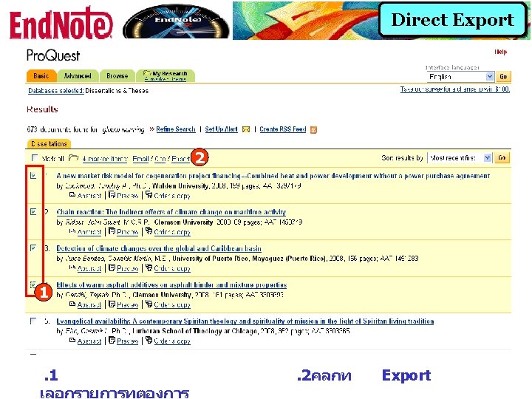This screenshot has height=399, width=532.
Task: Uncheck the warm asphalt additives result checkbox
Action: click(33, 284)
